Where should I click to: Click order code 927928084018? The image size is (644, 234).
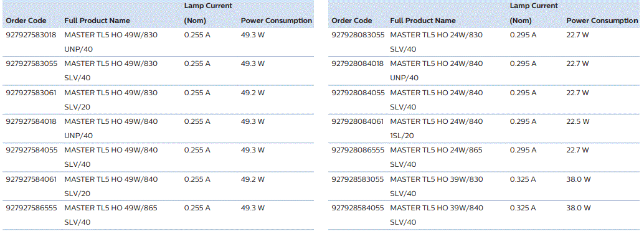click(x=358, y=64)
